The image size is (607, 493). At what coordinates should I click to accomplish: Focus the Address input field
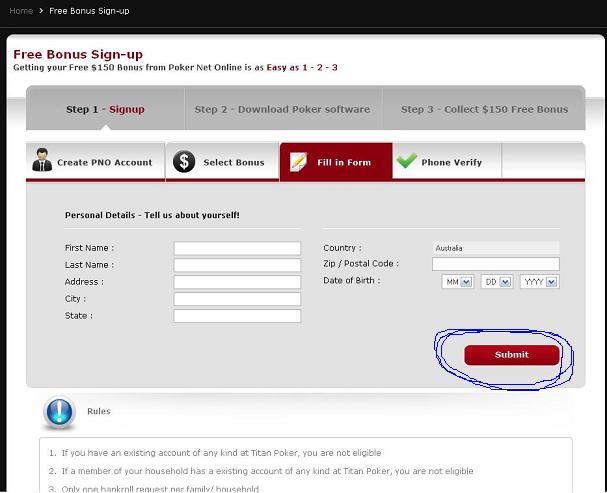(237, 282)
